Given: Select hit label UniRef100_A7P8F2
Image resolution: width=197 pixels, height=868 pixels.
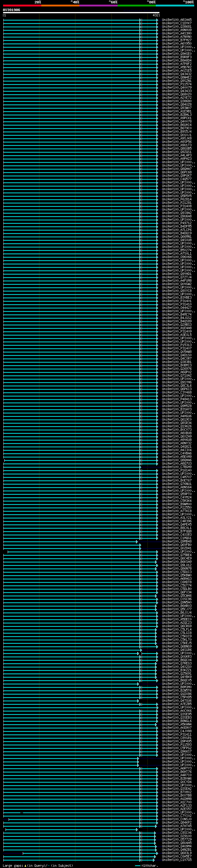Looking at the screenshot, I should click(177, 64).
